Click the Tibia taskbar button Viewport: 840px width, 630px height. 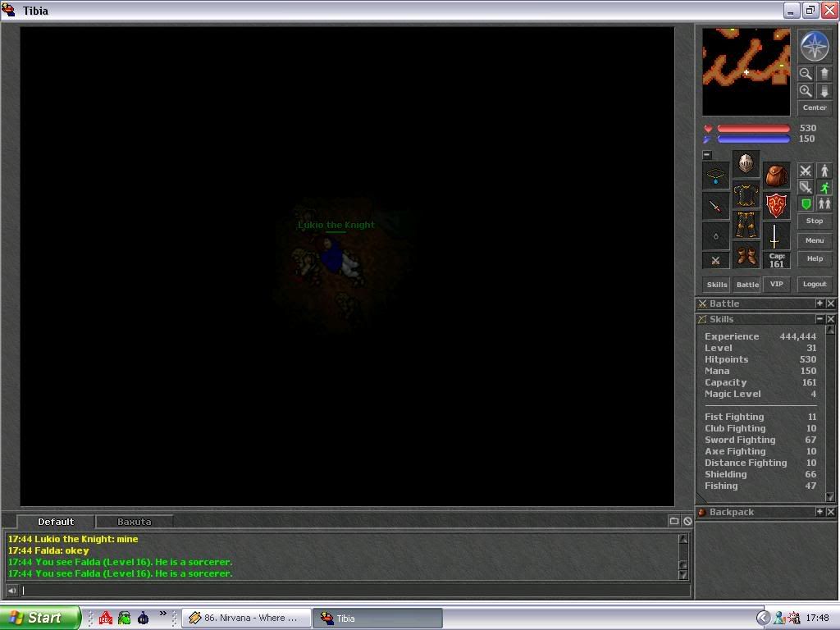[x=377, y=618]
